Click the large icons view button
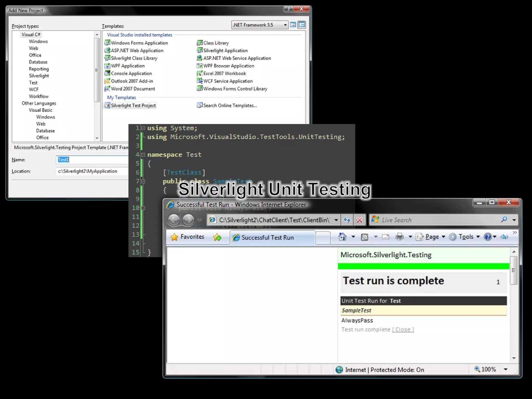Viewport: 532px width, 399px height. click(293, 25)
